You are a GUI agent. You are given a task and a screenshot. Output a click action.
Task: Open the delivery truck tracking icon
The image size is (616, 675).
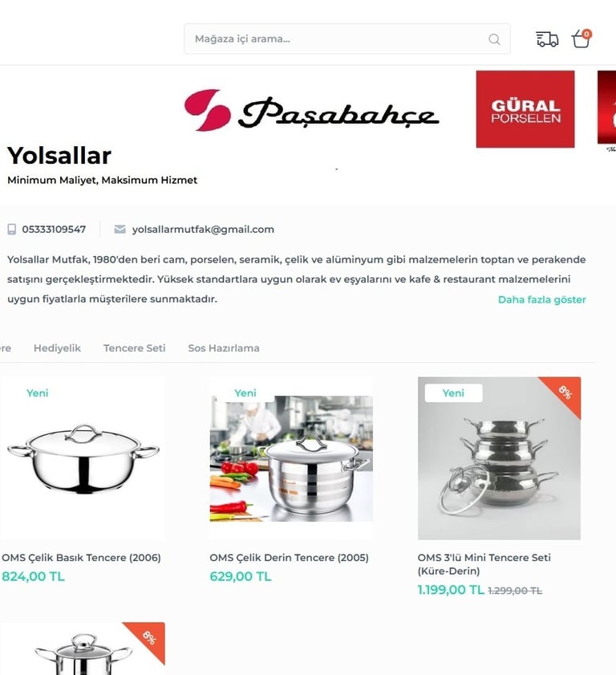coord(547,39)
